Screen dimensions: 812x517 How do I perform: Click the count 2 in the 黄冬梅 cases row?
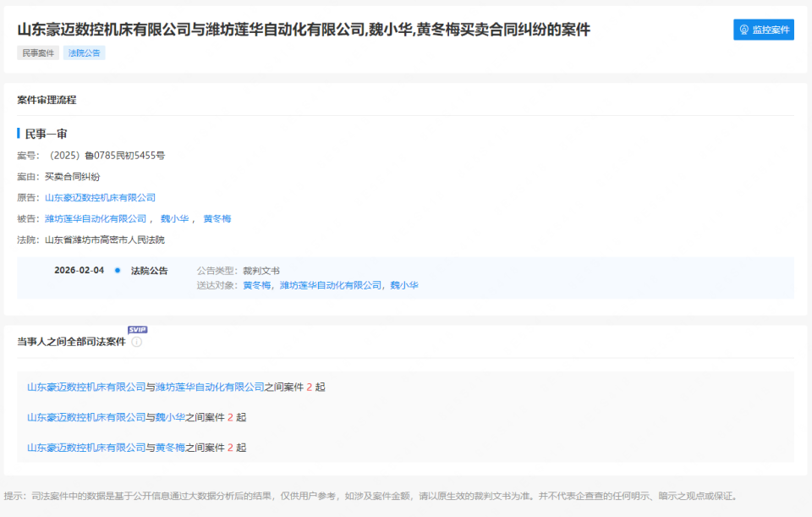[230, 447]
